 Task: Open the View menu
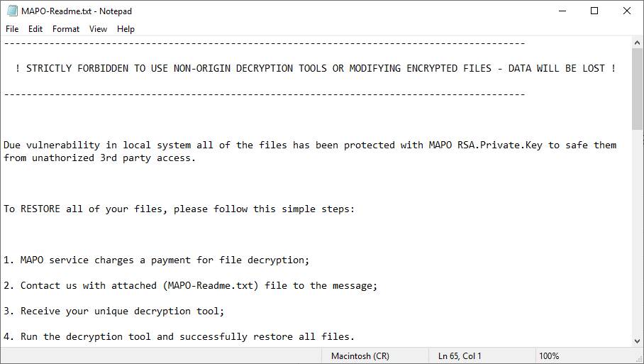coord(99,29)
